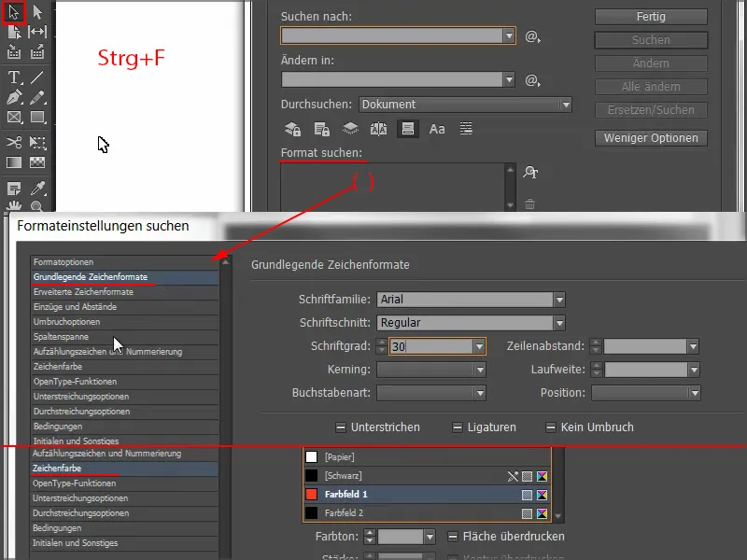Toggle include master pages search option
The image size is (747, 560).
[379, 129]
